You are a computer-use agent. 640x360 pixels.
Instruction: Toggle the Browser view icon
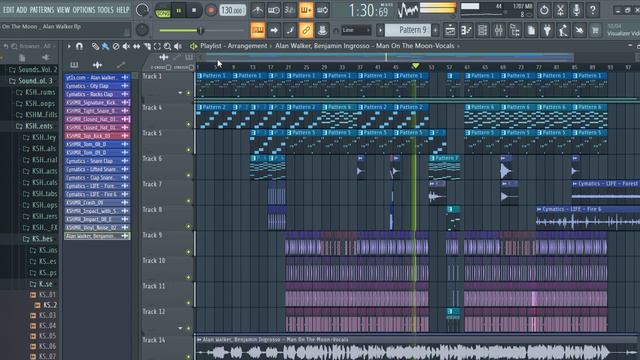(515, 30)
